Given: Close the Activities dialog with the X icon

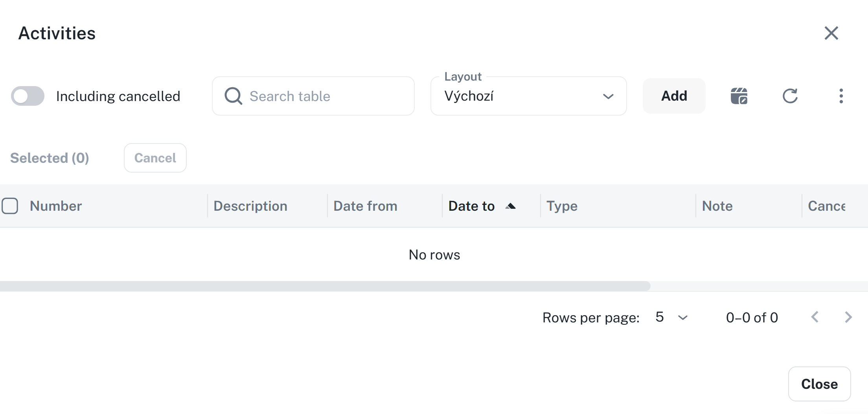Looking at the screenshot, I should [831, 33].
